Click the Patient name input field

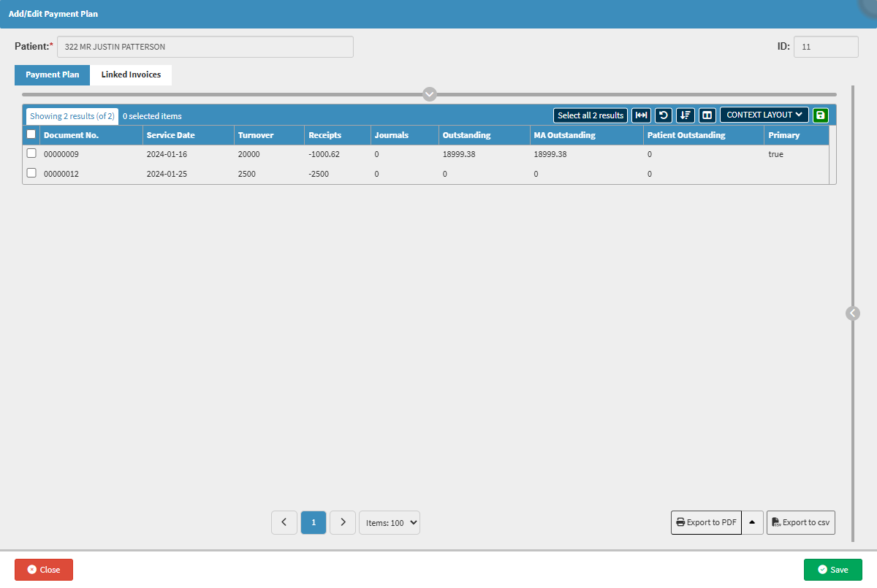[x=205, y=47]
